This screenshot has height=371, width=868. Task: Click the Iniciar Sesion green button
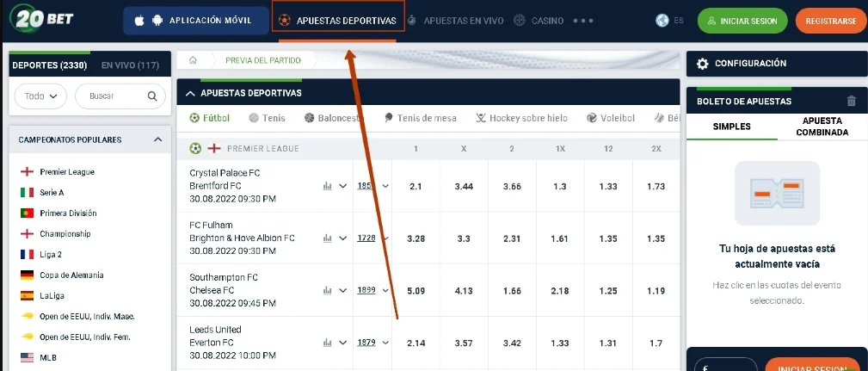(x=742, y=21)
